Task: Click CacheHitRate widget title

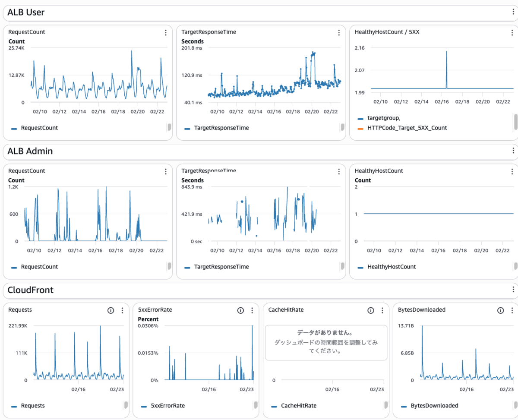Action: pyautogui.click(x=286, y=309)
